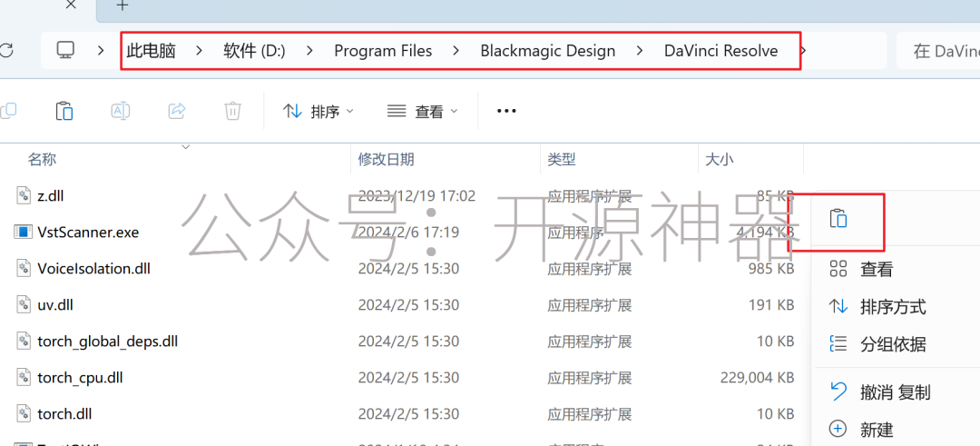Image resolution: width=980 pixels, height=446 pixels.
Task: Click the refresh button beside the address bar
Action: point(5,51)
